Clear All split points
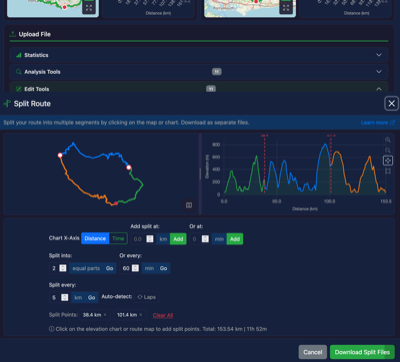This screenshot has height=362, width=400. click(163, 315)
